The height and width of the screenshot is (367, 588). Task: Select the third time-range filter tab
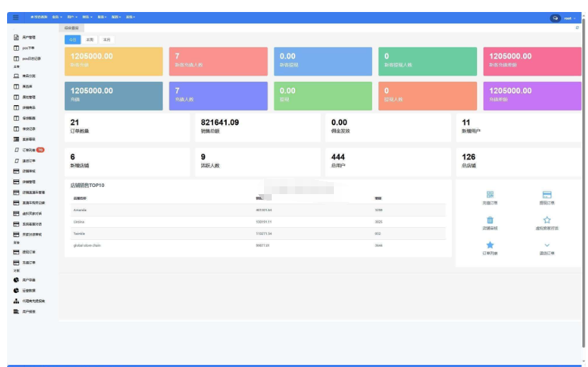[x=106, y=40]
